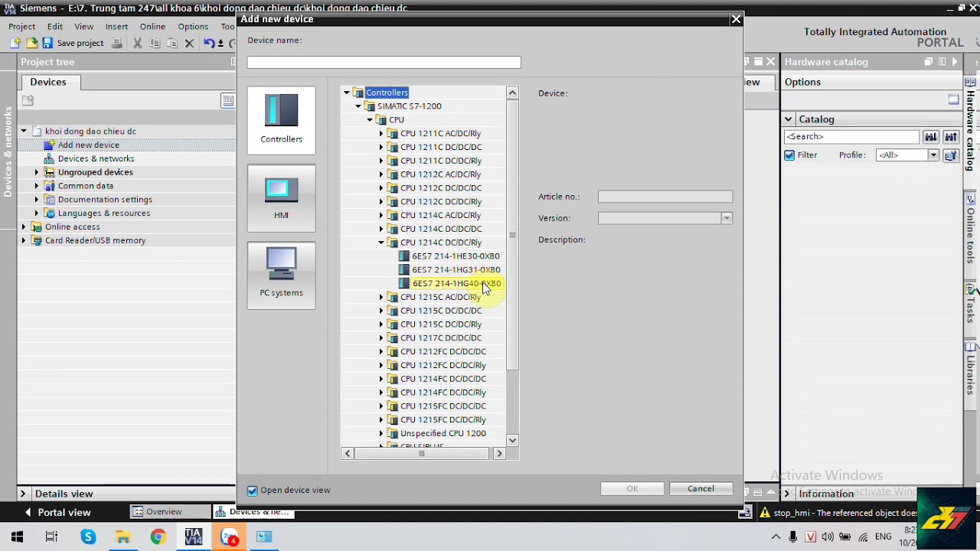Open Chrome from the Windows taskbar
This screenshot has width=980, height=551.
tap(158, 536)
